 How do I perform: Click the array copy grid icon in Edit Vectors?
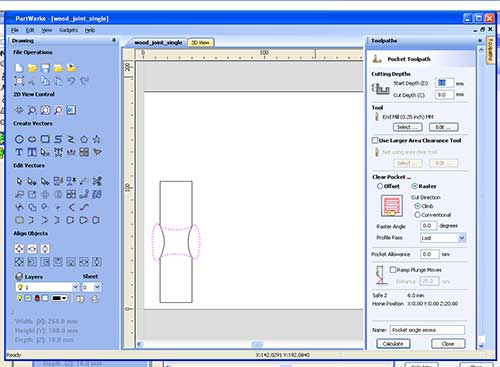coord(71,194)
